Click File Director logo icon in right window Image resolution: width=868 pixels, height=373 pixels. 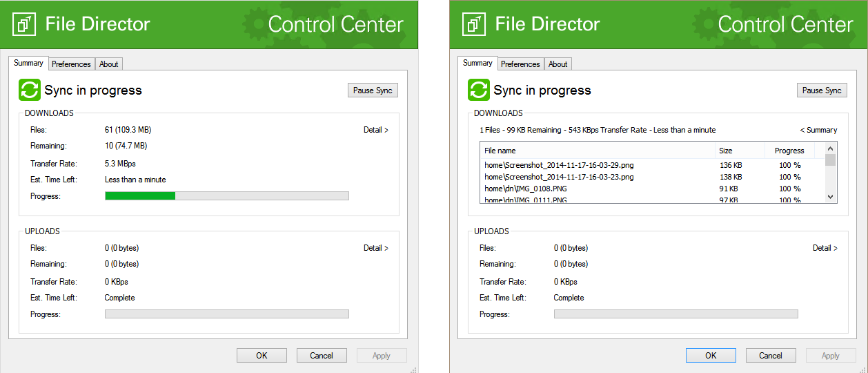[x=473, y=24]
